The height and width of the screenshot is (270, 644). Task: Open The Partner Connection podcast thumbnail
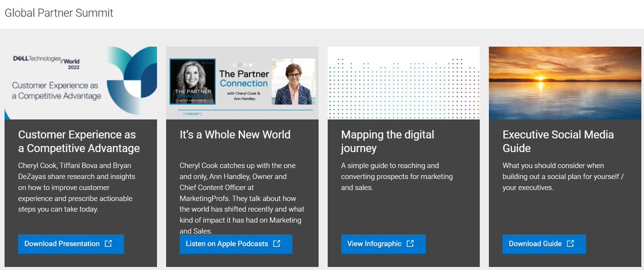click(243, 83)
